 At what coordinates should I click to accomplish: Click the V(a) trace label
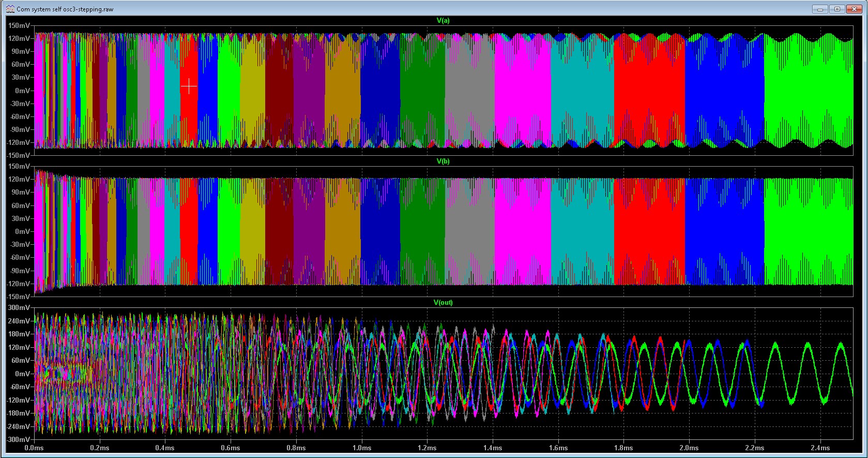click(x=443, y=21)
